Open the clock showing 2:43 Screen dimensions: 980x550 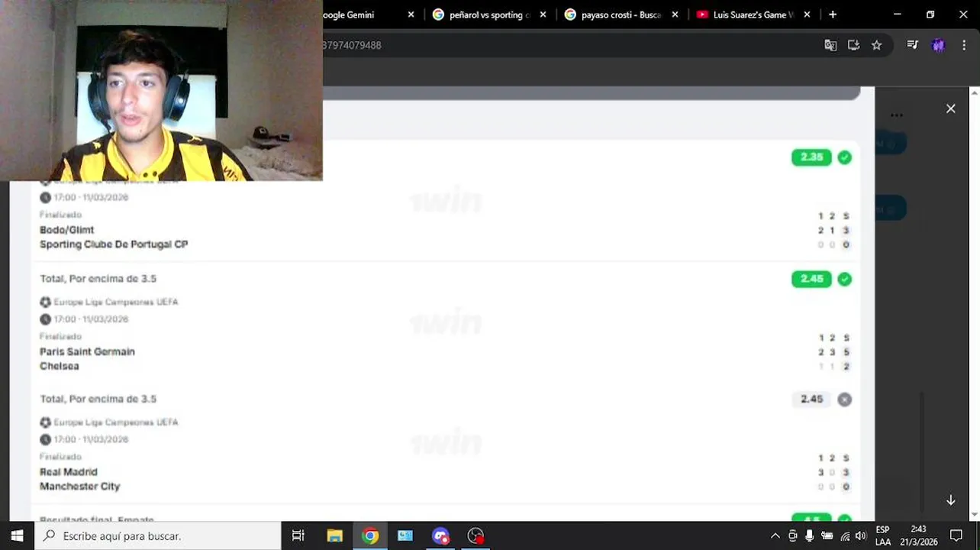(918, 535)
